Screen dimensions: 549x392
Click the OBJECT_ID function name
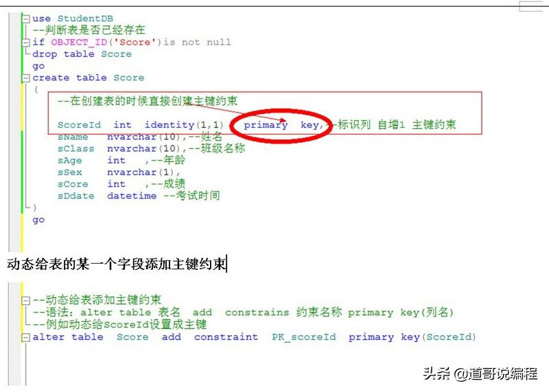79,43
